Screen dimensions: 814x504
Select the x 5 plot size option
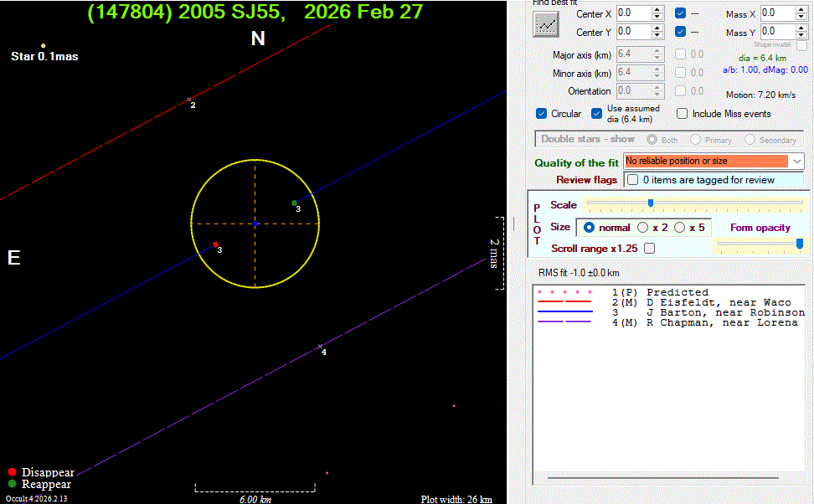(x=680, y=227)
